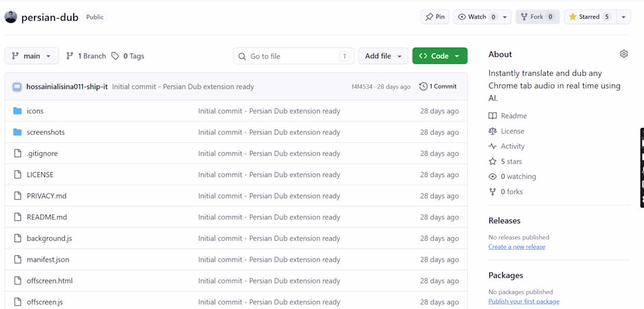The image size is (644, 309).
Task: Fork the persian-dub repository
Action: pyautogui.click(x=537, y=17)
